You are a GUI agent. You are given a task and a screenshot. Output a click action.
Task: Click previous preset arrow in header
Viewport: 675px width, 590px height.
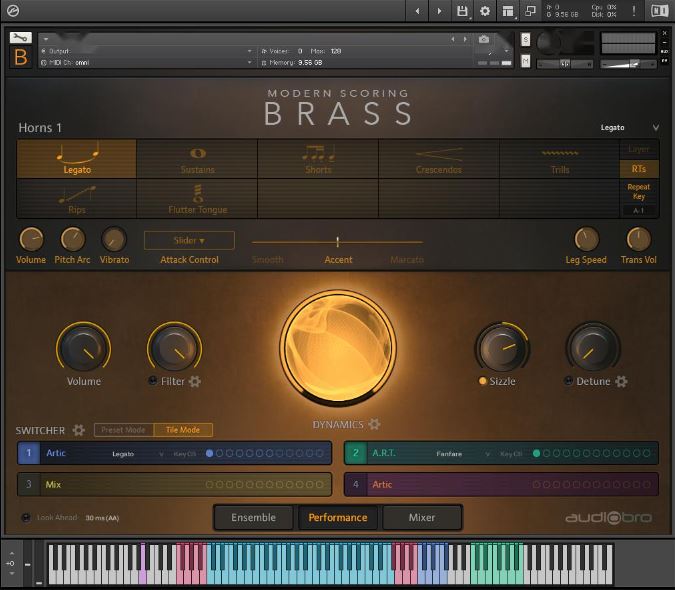417,11
